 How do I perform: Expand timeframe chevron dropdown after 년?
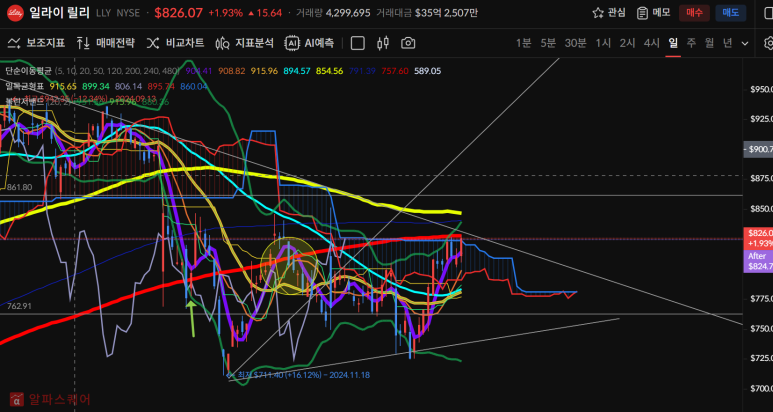tap(745, 43)
